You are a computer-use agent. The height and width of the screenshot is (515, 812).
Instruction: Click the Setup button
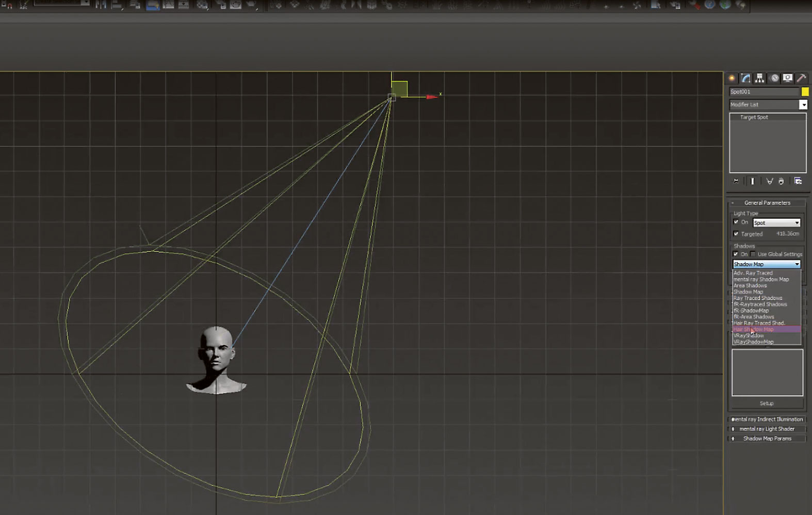(x=767, y=404)
